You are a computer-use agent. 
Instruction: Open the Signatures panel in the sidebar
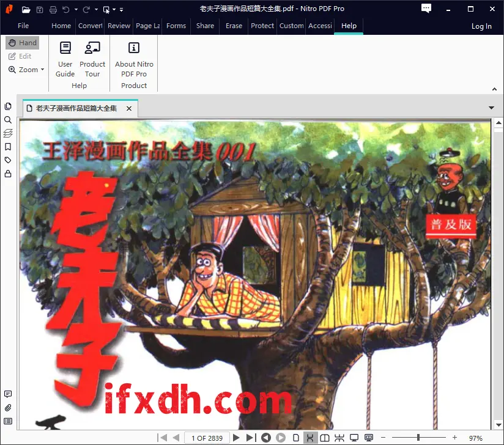pyautogui.click(x=8, y=173)
